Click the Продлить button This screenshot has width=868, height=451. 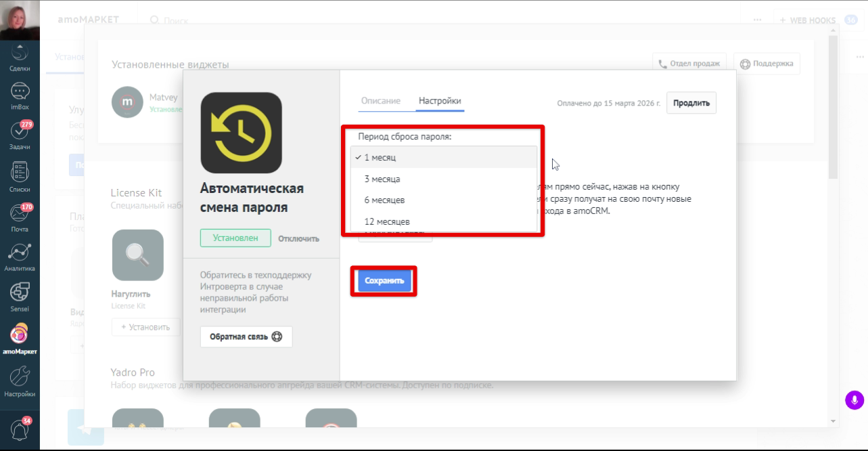coord(691,103)
